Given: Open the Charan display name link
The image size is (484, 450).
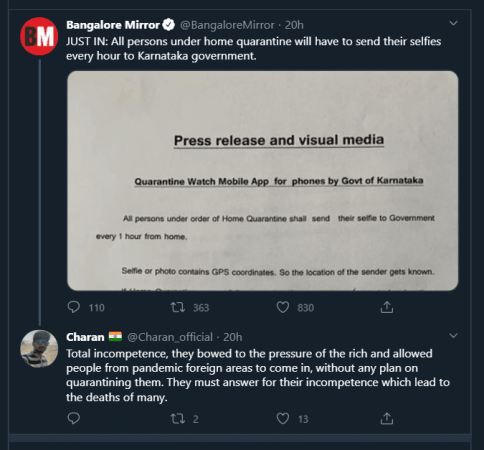Looking at the screenshot, I should 85,337.
